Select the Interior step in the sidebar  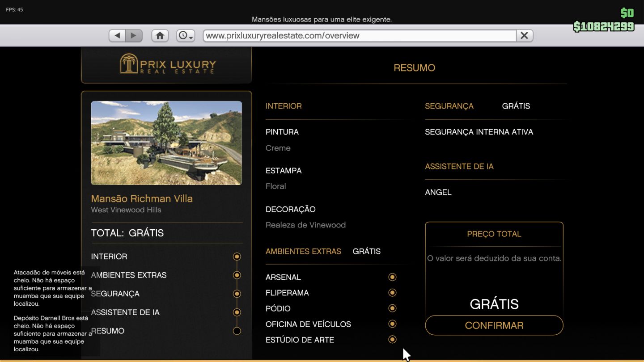[109, 257]
